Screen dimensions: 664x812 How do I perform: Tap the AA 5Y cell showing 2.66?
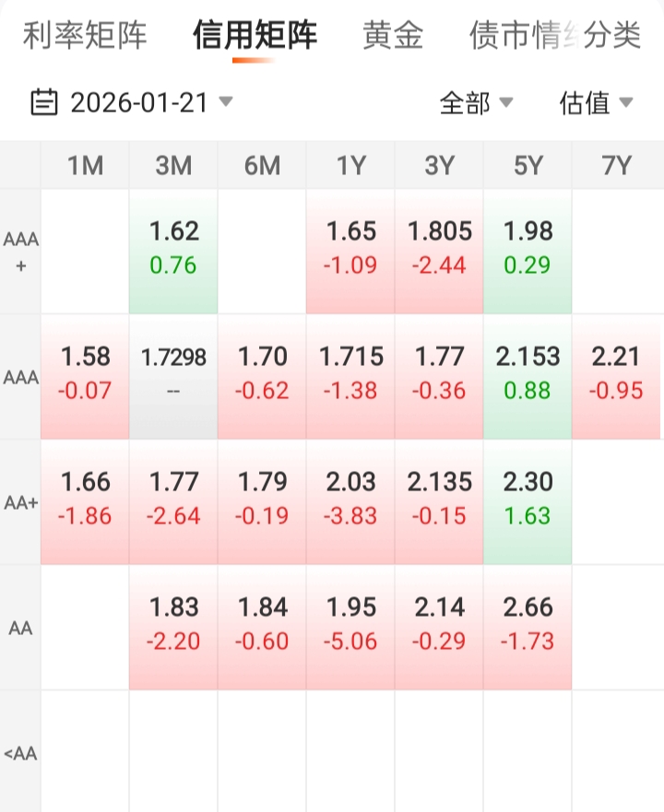(x=528, y=624)
